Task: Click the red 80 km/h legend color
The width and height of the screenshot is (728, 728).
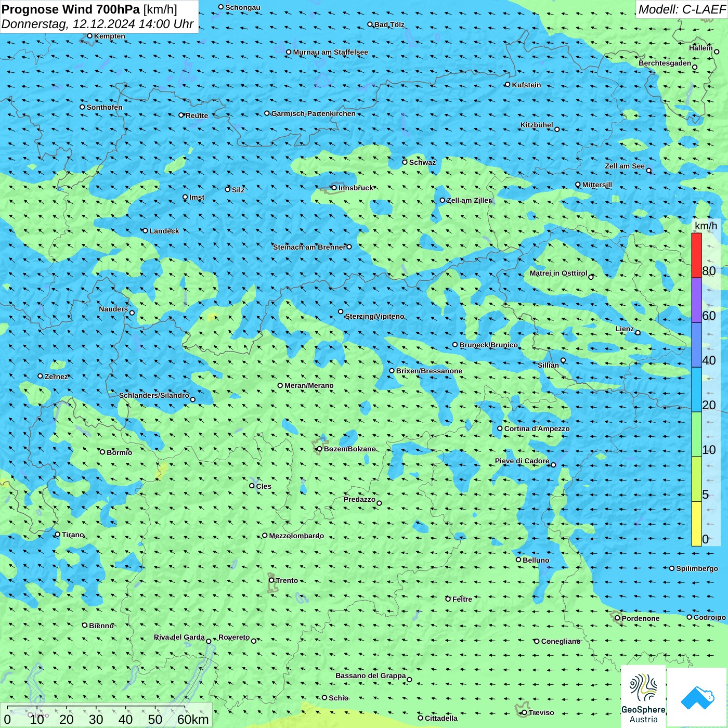Action: (x=696, y=255)
